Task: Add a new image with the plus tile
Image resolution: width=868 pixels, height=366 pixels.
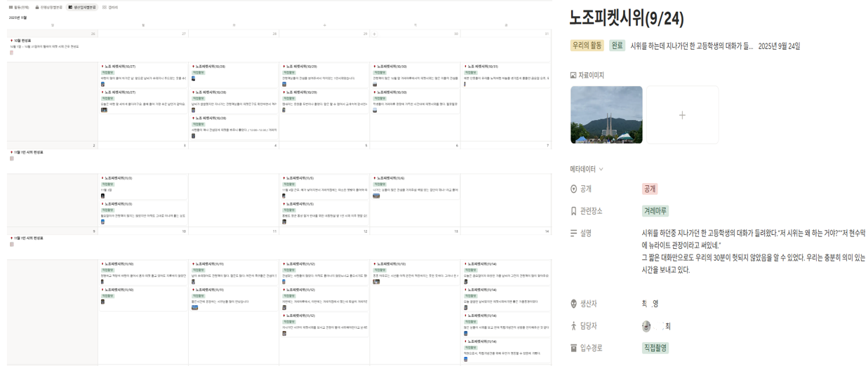Action: click(x=682, y=115)
